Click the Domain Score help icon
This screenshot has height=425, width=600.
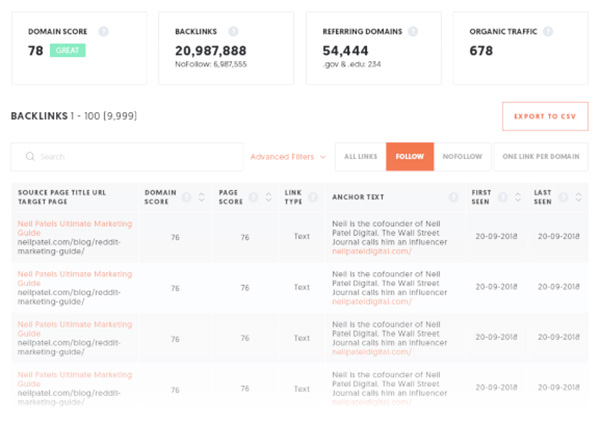(x=104, y=32)
